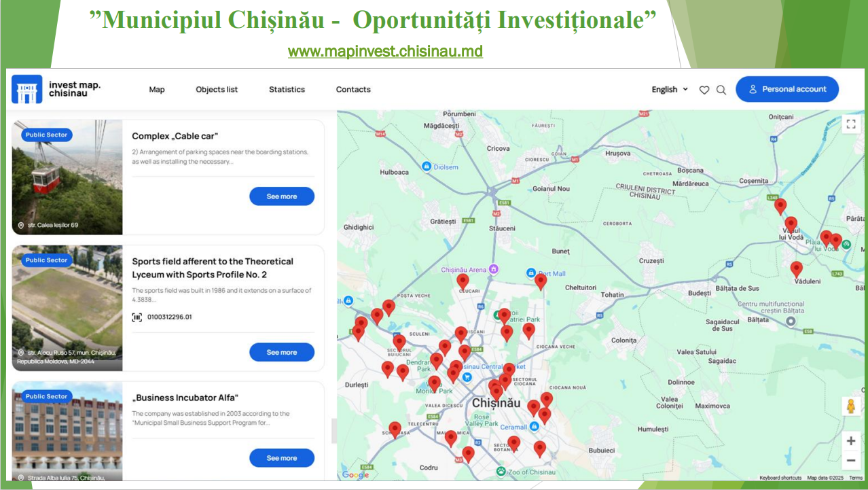
Task: Click the invest map chisinau logo
Action: tap(56, 89)
